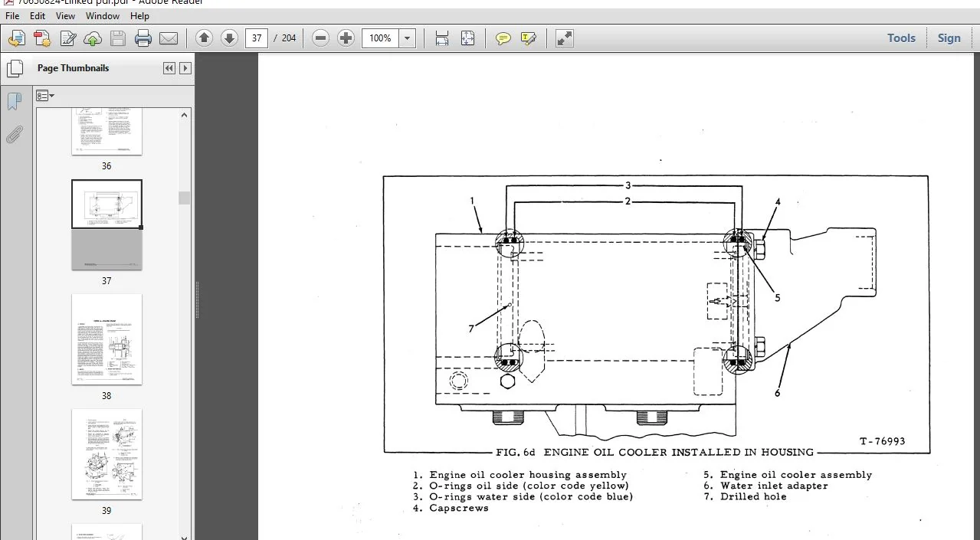Open the thumbnails options dropdown menu
The width and height of the screenshot is (980, 540).
(45, 96)
